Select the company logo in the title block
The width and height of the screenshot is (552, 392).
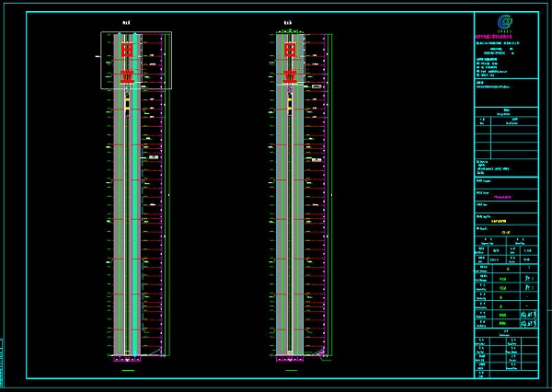click(505, 23)
